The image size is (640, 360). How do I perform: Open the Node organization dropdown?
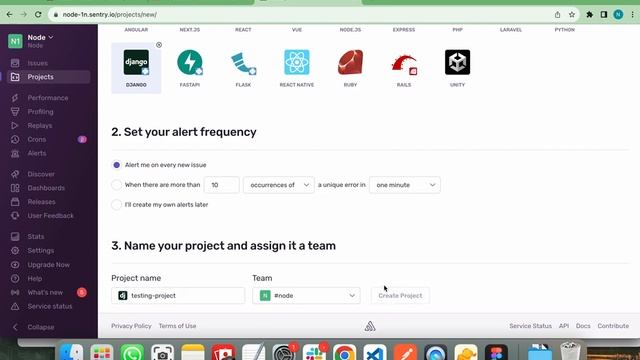click(40, 37)
